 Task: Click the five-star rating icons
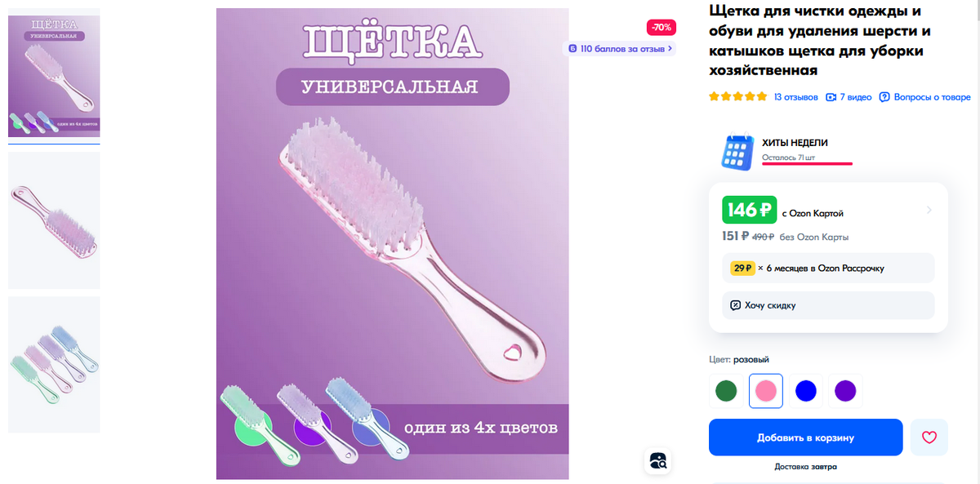coord(738,96)
